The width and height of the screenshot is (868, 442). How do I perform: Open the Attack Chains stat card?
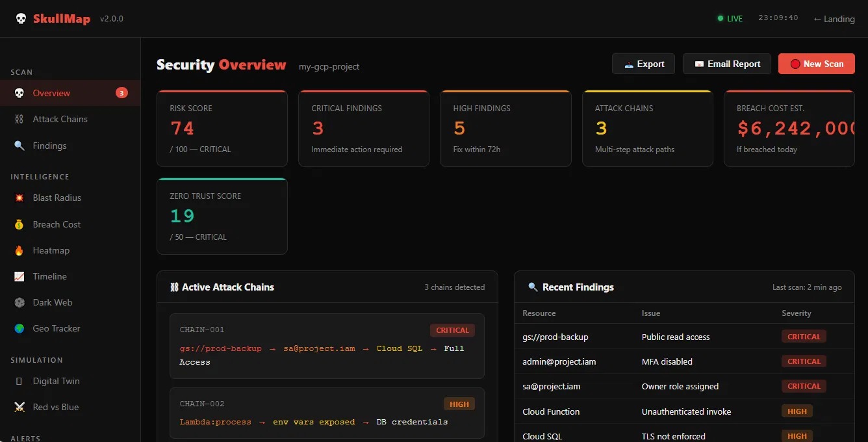tap(648, 129)
